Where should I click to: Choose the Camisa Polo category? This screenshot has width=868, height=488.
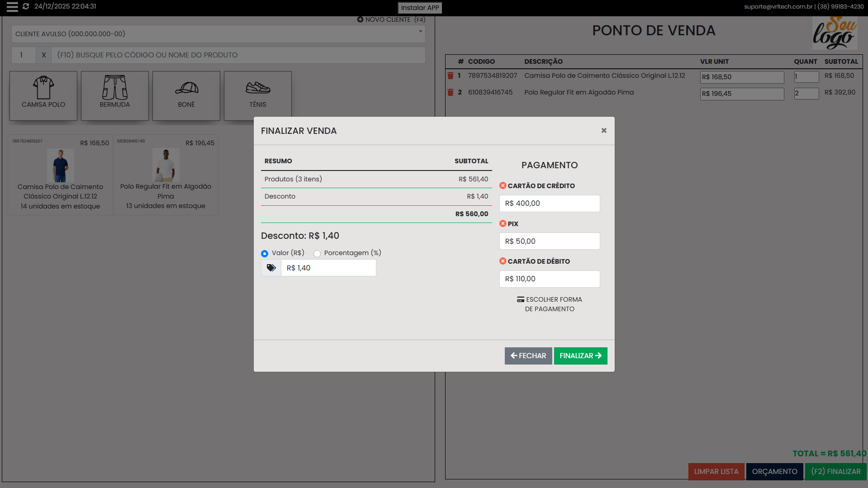point(43,95)
